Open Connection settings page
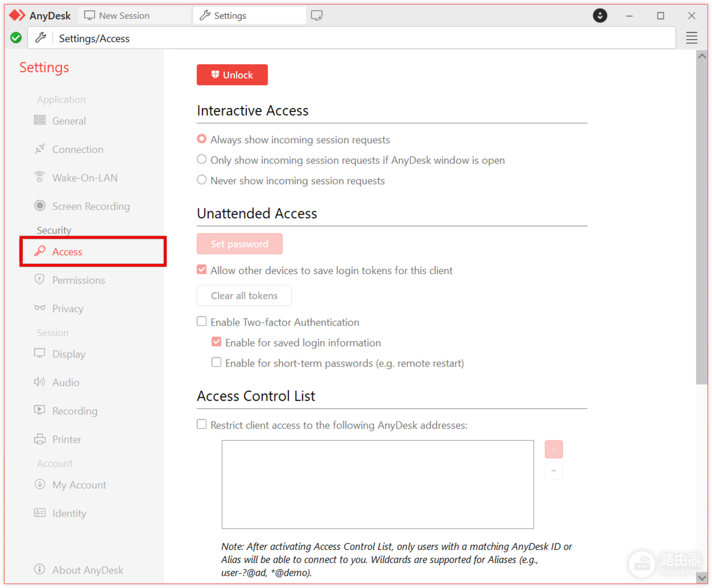 tap(78, 149)
